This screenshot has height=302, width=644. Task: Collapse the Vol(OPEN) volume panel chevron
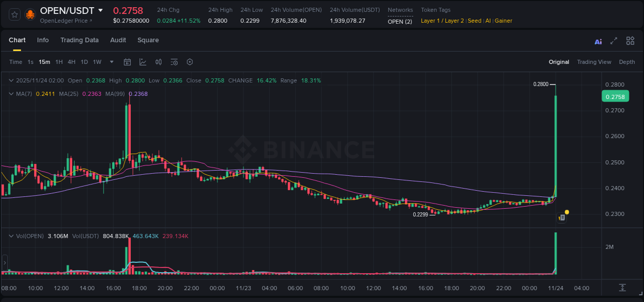click(11, 236)
